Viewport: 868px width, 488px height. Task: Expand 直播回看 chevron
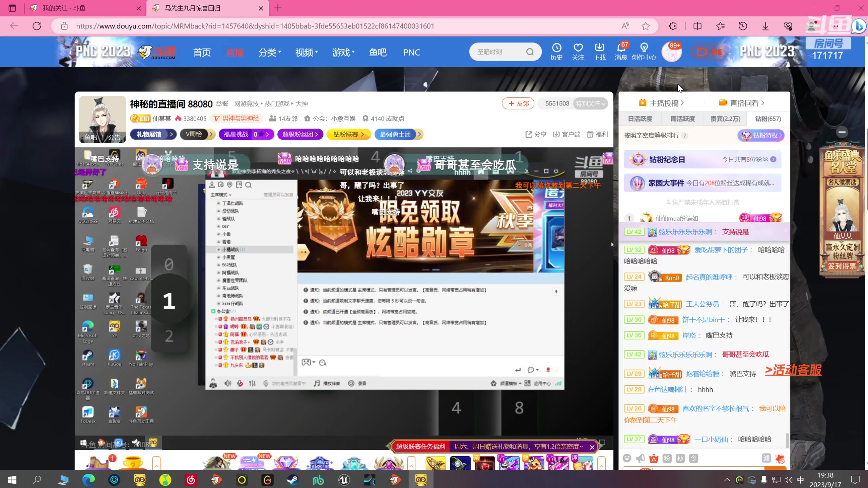(763, 103)
